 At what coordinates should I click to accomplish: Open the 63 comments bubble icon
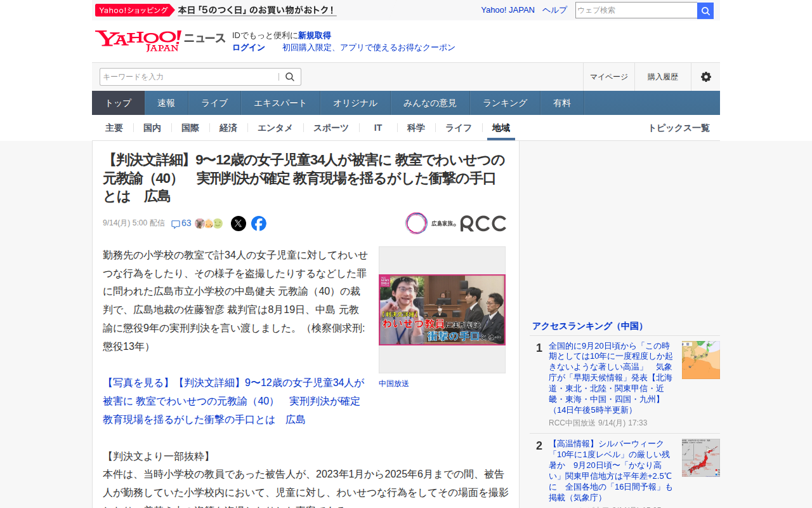point(176,224)
